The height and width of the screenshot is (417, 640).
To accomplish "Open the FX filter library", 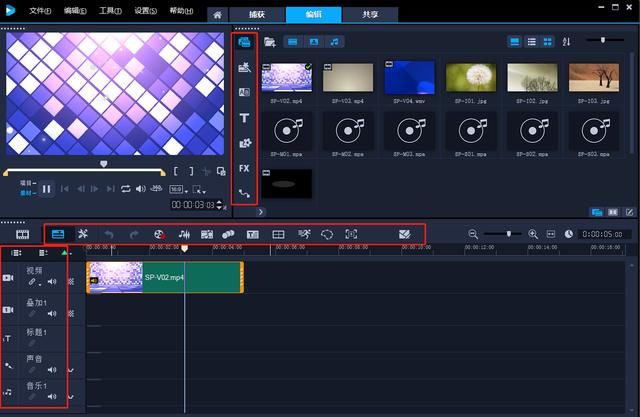I will click(244, 168).
